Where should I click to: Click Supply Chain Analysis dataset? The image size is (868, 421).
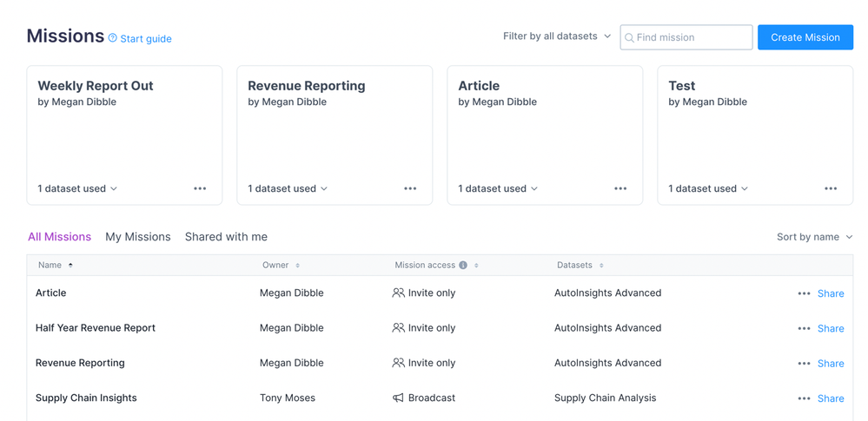click(x=605, y=398)
